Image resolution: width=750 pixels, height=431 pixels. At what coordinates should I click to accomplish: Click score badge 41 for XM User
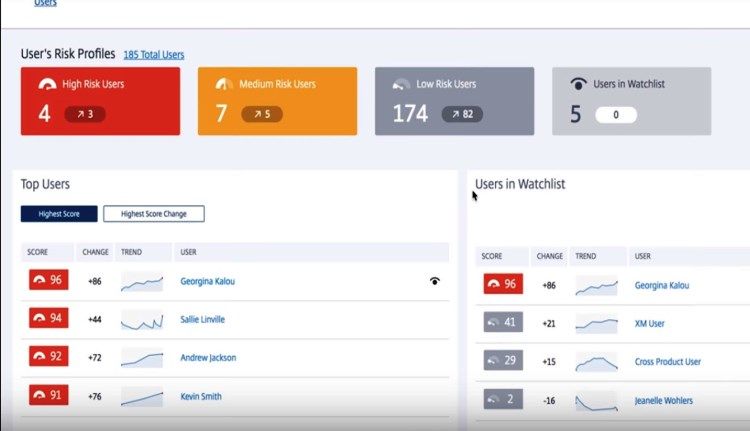pyautogui.click(x=503, y=322)
